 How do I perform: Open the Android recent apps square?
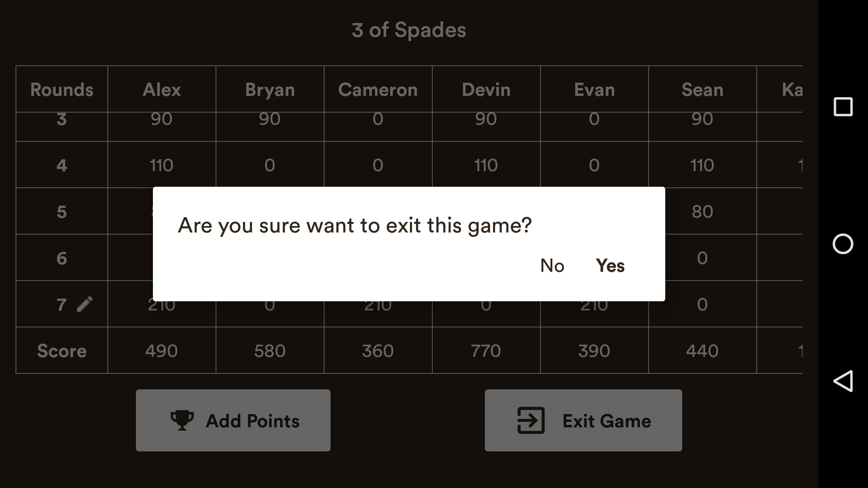[x=843, y=107]
